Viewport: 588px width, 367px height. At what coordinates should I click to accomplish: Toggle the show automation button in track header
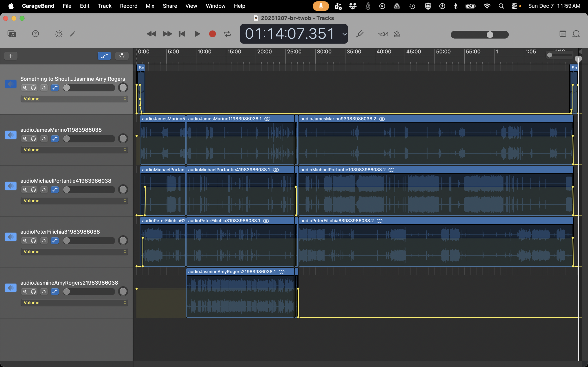pos(104,56)
